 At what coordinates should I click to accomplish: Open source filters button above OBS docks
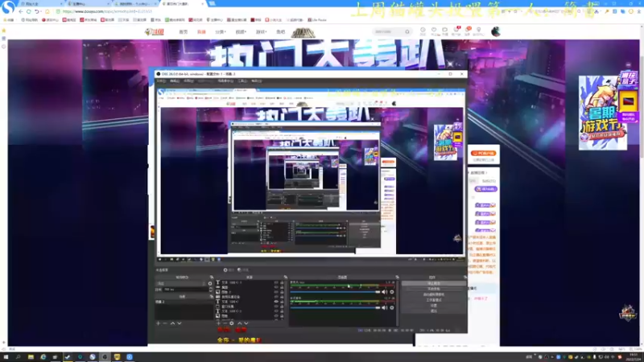tap(243, 270)
